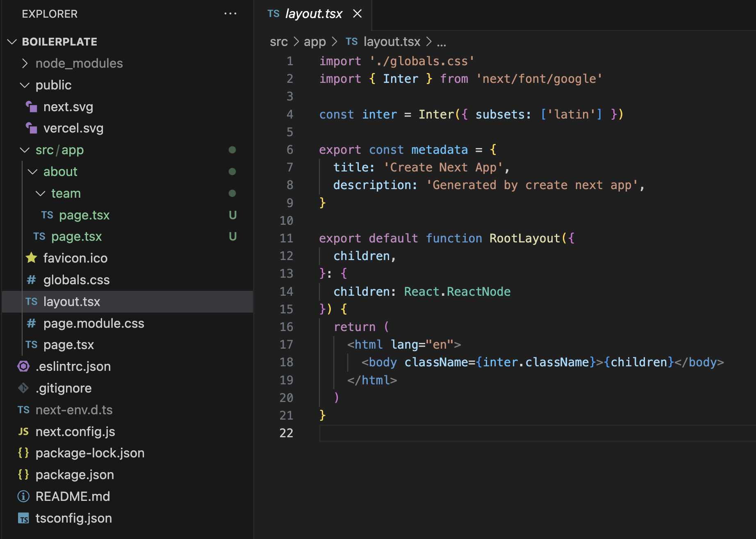Click the TS config icon beside tsconfig.json

click(x=23, y=518)
